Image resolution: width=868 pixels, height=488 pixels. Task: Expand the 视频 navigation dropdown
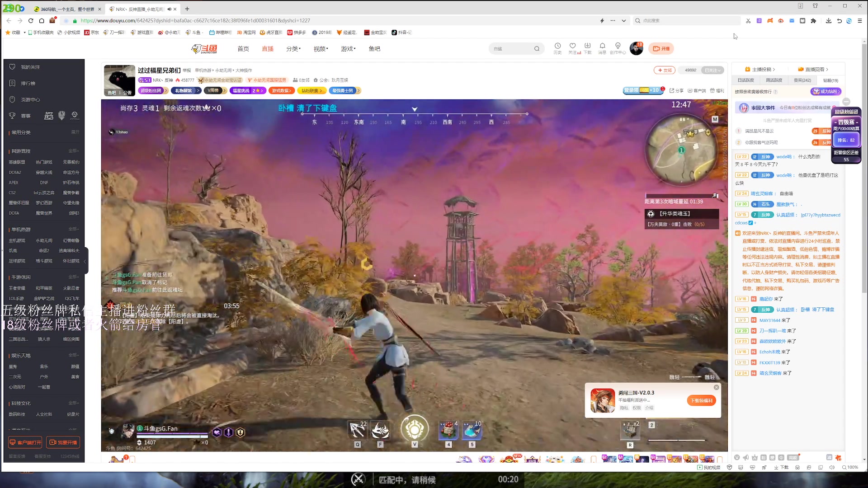coord(321,49)
